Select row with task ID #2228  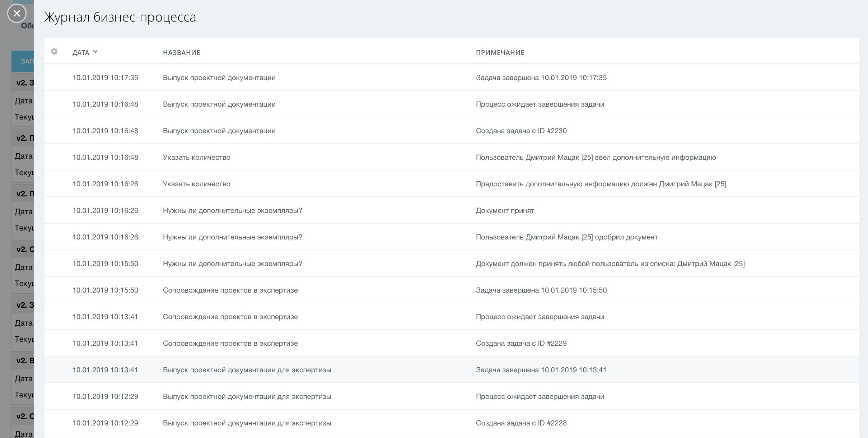(521, 423)
